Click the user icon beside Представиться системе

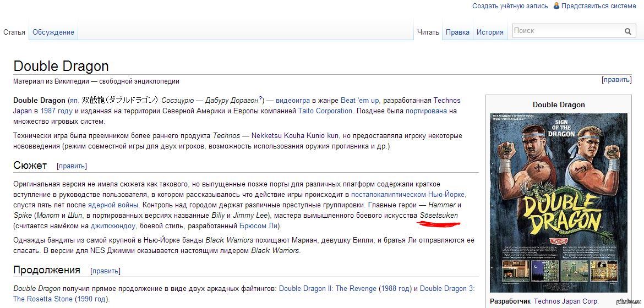[x=556, y=5]
